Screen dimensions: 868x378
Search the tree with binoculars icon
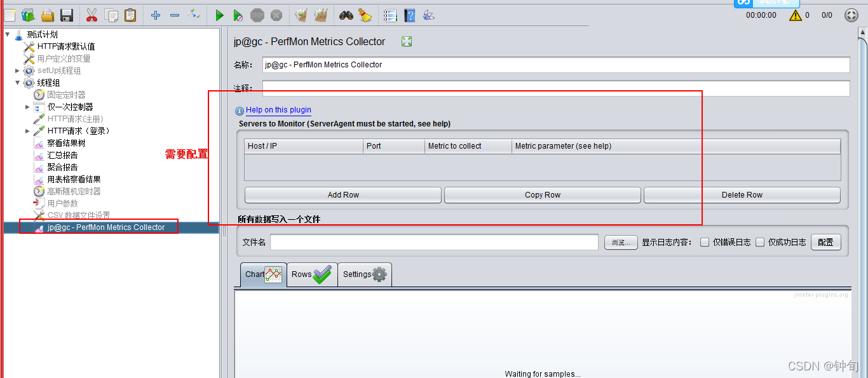tap(346, 15)
